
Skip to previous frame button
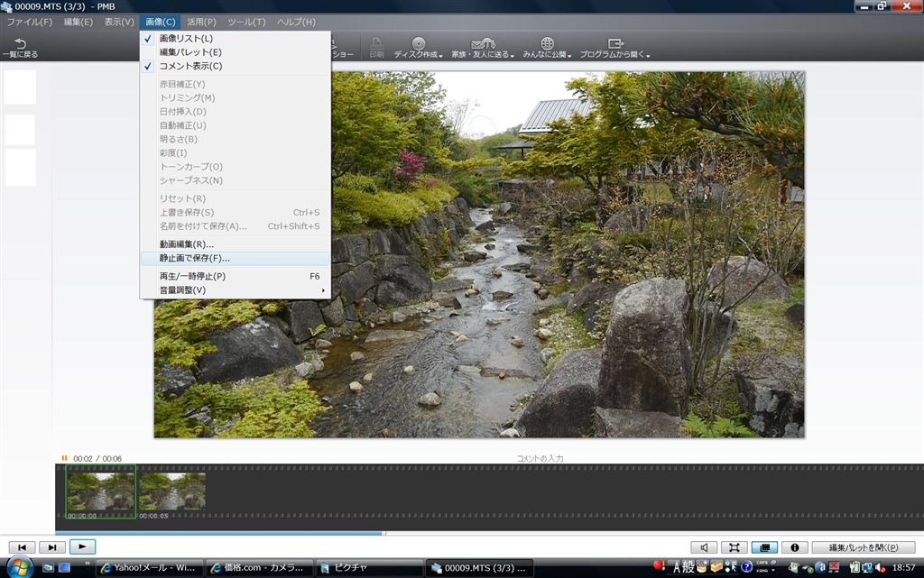click(22, 546)
